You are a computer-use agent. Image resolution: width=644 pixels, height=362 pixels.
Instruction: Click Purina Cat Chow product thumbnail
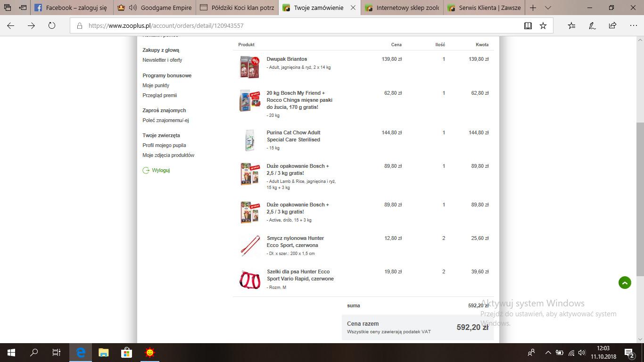pos(249,140)
